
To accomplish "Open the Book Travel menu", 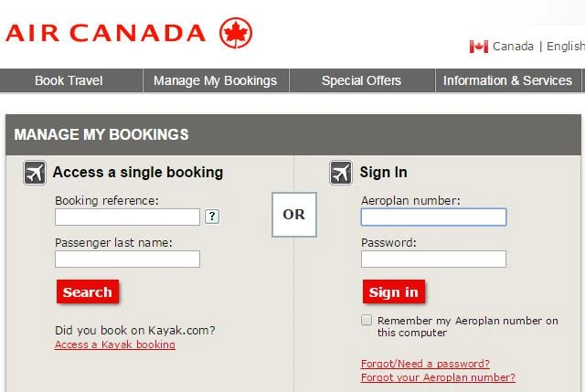I will (69, 80).
